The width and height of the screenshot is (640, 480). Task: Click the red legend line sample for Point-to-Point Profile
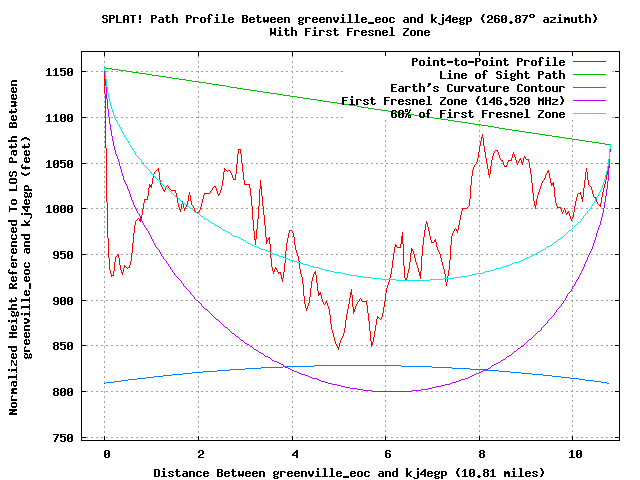click(x=589, y=62)
